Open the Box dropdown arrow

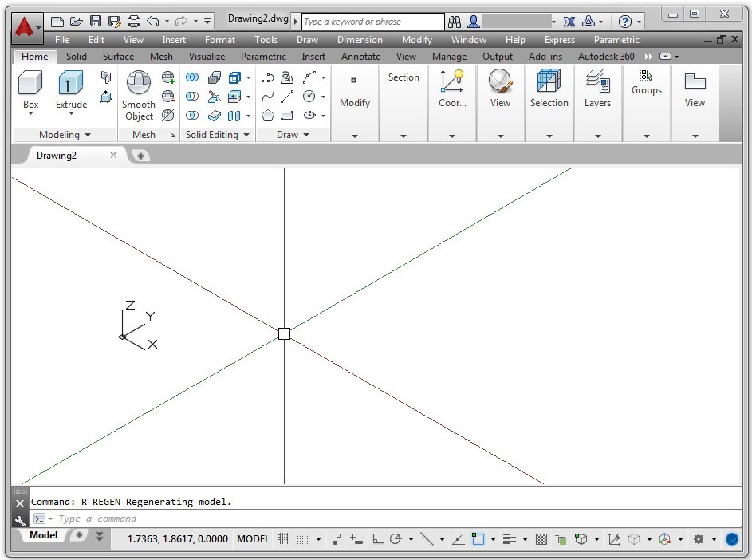pos(30,114)
